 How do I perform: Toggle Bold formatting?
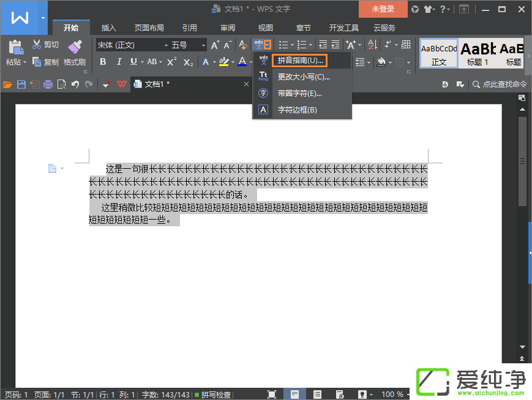pyautogui.click(x=103, y=62)
